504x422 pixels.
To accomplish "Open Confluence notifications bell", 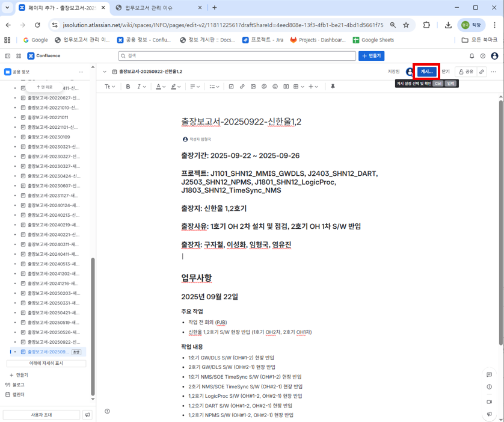I will (x=472, y=56).
